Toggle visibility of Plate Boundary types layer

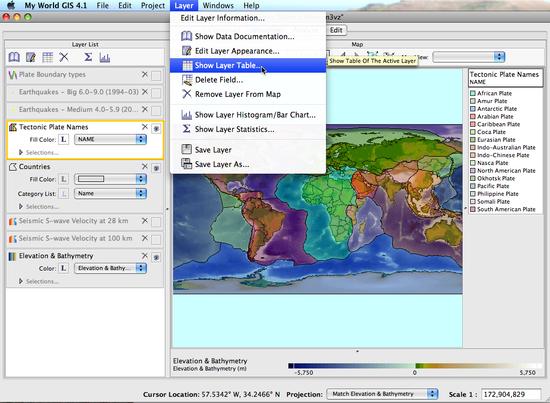[x=156, y=75]
